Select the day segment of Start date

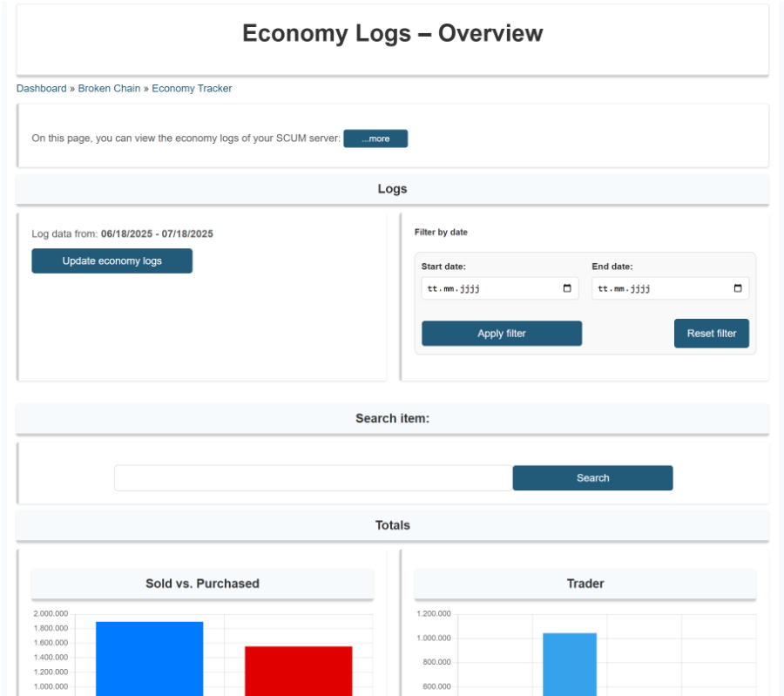coord(433,289)
